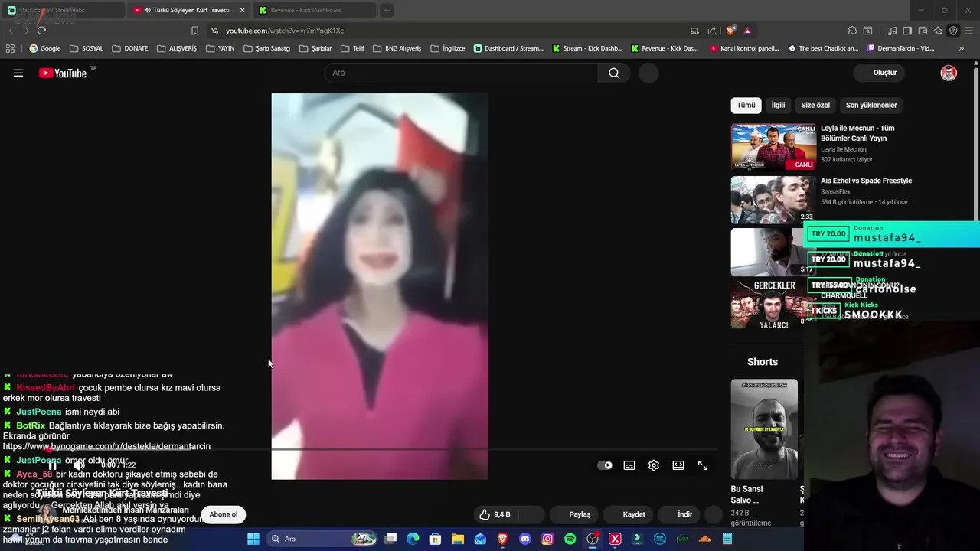Viewport: 980px width, 551px height.
Task: Open OBS Studio from the taskbar
Action: [x=593, y=539]
